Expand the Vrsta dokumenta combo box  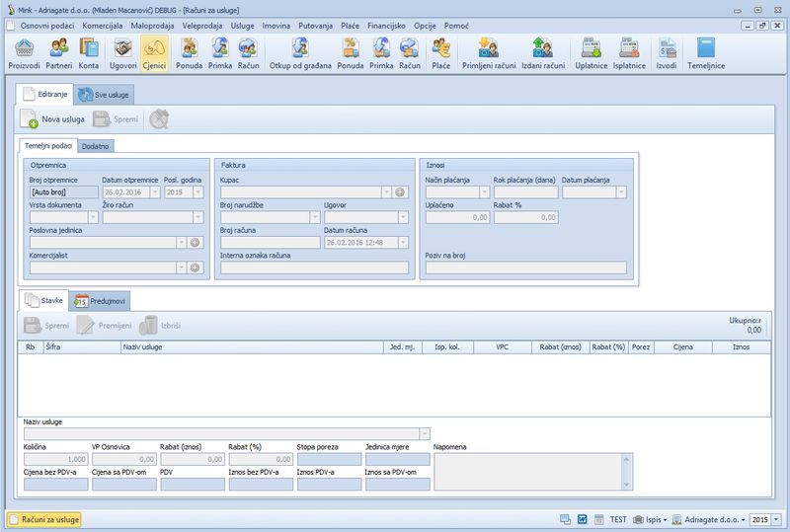[92, 217]
